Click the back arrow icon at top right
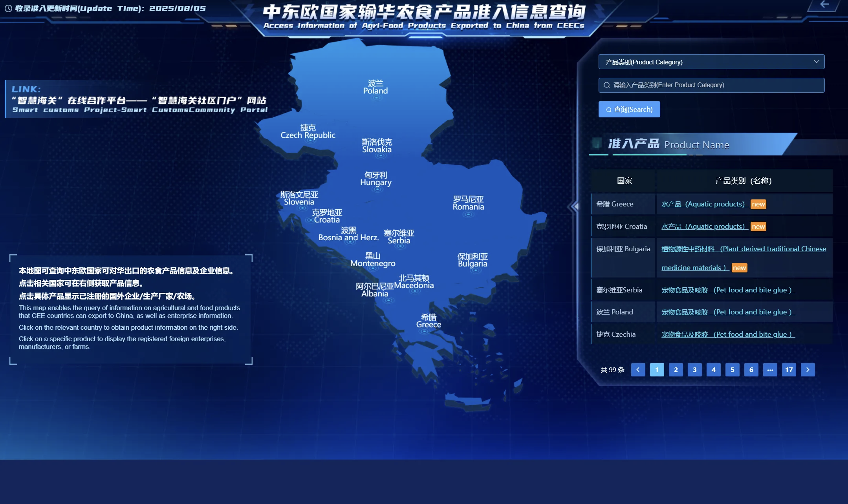This screenshot has height=504, width=848. [824, 5]
